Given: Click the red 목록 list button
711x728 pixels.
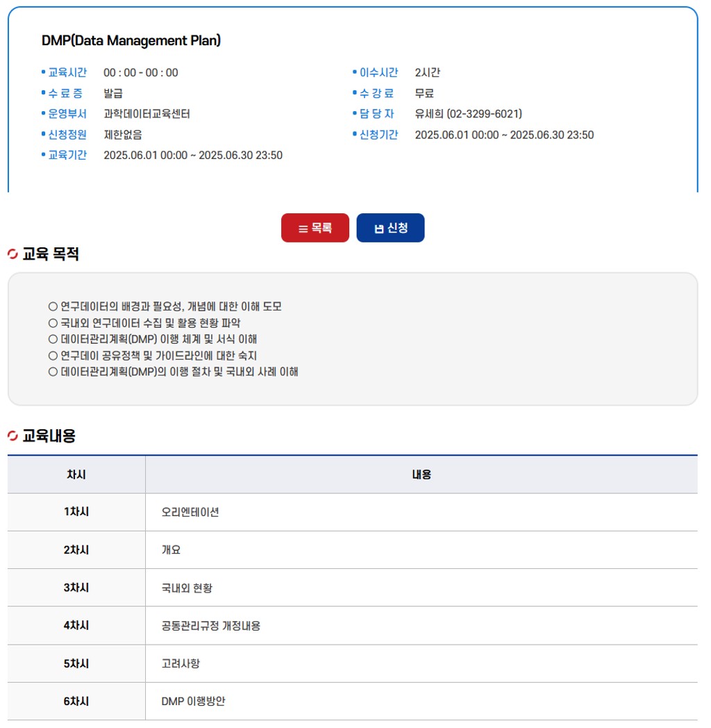Looking at the screenshot, I should tap(315, 228).
